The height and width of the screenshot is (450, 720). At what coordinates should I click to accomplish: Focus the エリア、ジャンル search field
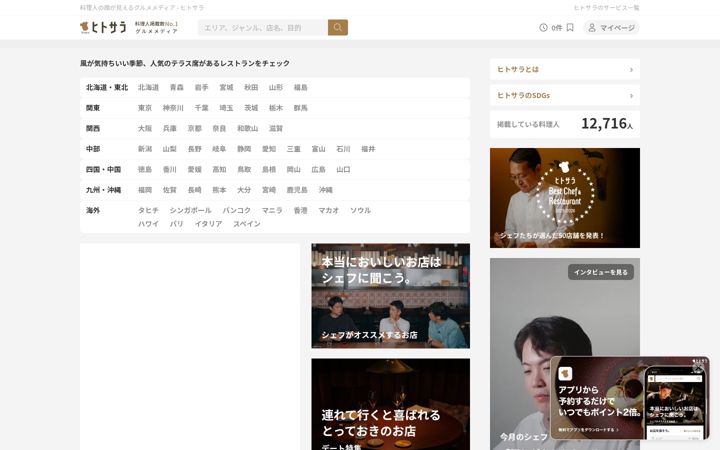coord(263,28)
